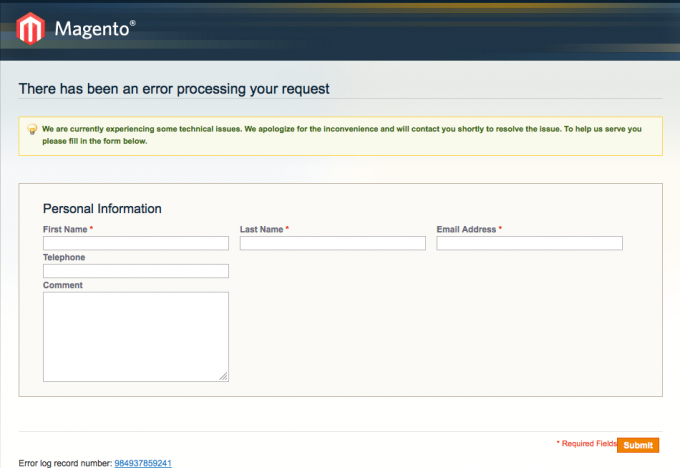Click the Comment field label
Viewport: 680px width, 468px height.
62,285
